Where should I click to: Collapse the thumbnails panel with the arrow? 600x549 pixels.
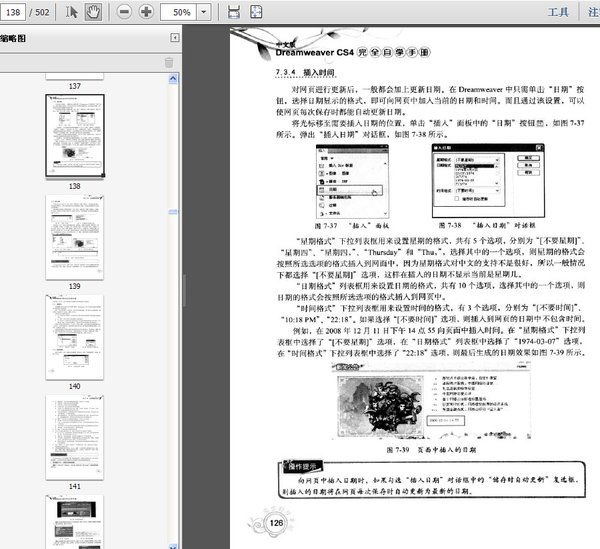pos(174,37)
